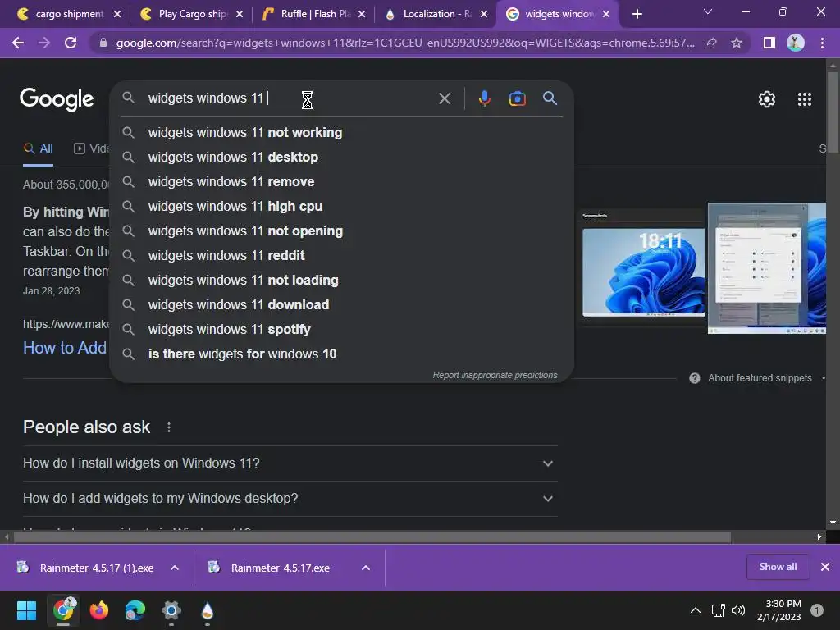Screen dimensions: 840x630
Task: Reload the page
Action: [x=71, y=43]
